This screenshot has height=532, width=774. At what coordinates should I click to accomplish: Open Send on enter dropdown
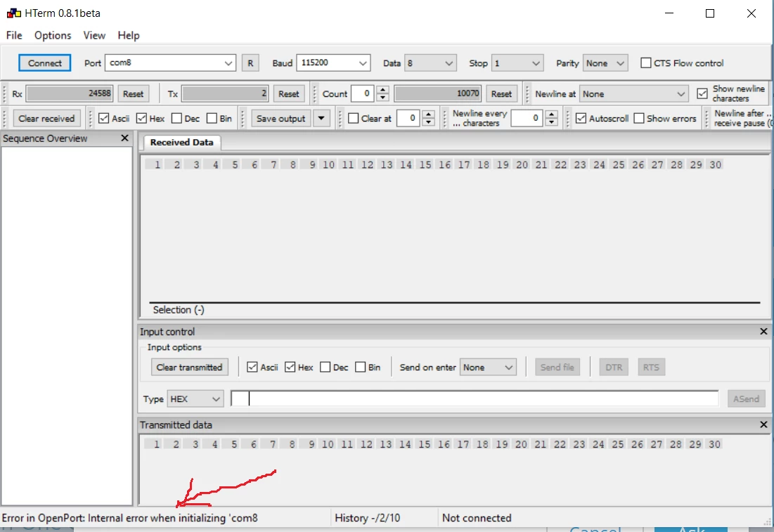pyautogui.click(x=488, y=367)
